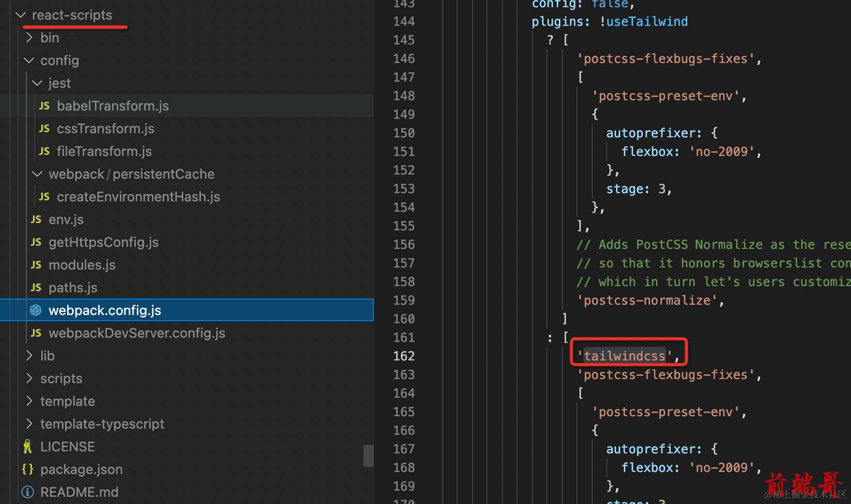Click the 'tailwindcss' string in the editor
Screen dimensions: 851x504
(x=624, y=356)
